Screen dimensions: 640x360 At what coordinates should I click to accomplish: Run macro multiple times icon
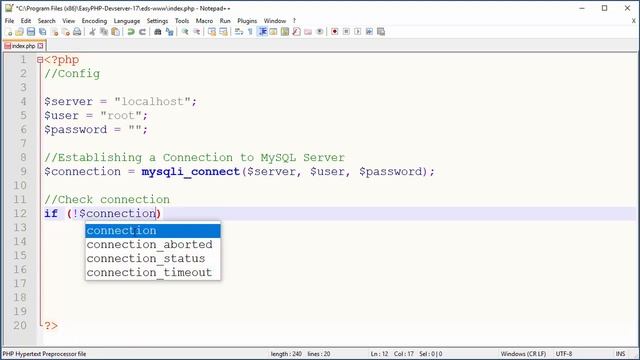(x=369, y=32)
